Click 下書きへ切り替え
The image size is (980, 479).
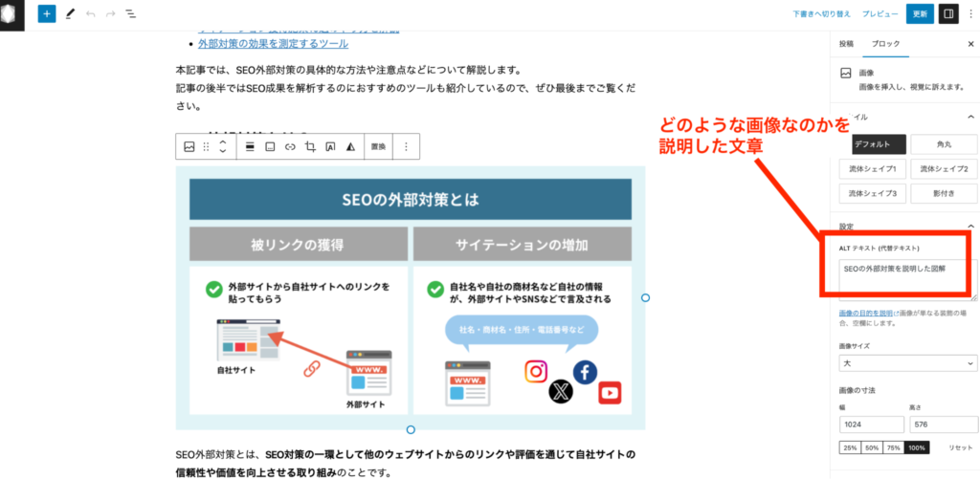[822, 13]
